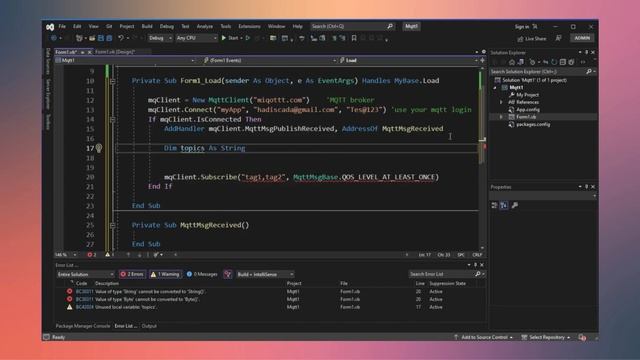Toggle the Error List build filter icon

(228, 274)
